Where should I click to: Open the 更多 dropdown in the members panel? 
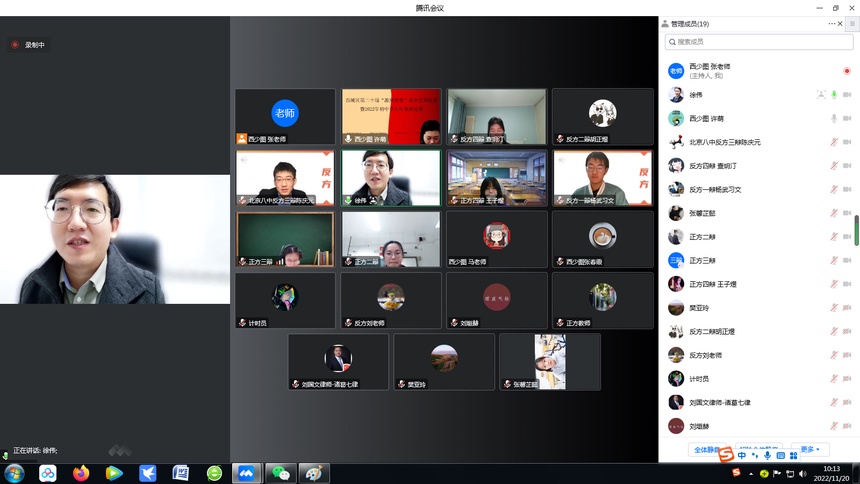810,449
